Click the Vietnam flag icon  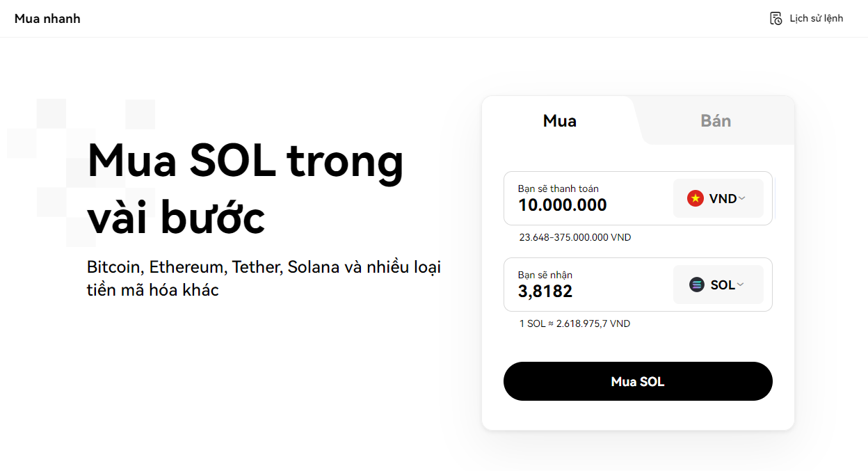[696, 198]
